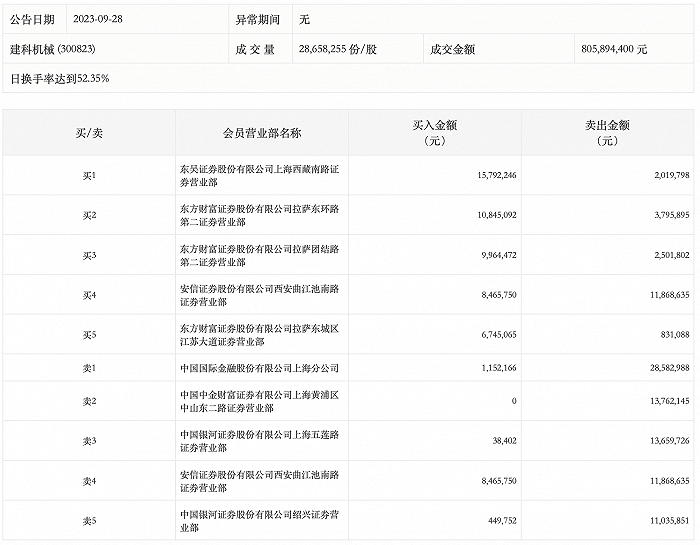Select the 买2 row label

tap(89, 215)
